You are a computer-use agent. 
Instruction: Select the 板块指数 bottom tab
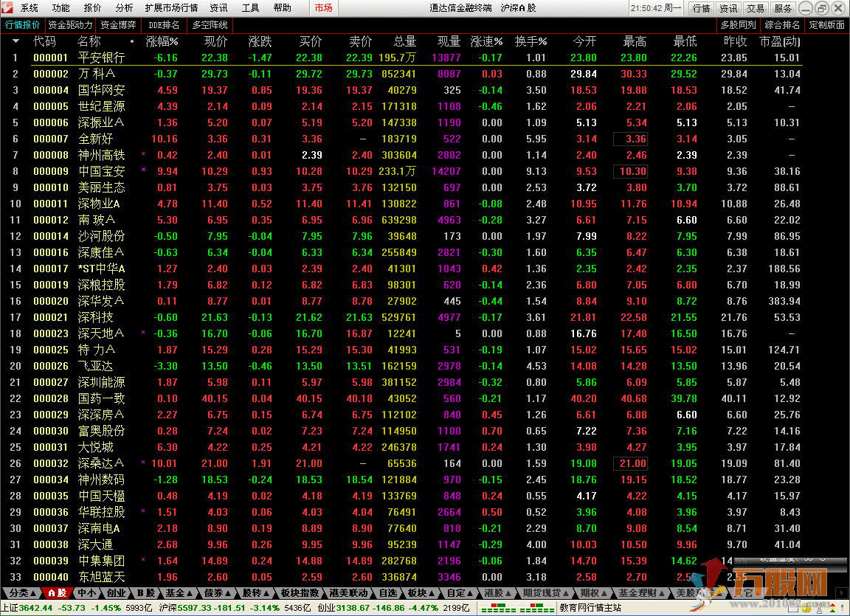point(300,592)
